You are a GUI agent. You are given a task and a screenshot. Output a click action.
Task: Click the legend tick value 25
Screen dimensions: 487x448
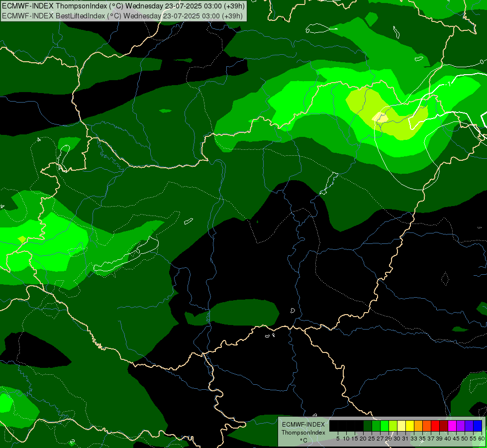[372, 439]
